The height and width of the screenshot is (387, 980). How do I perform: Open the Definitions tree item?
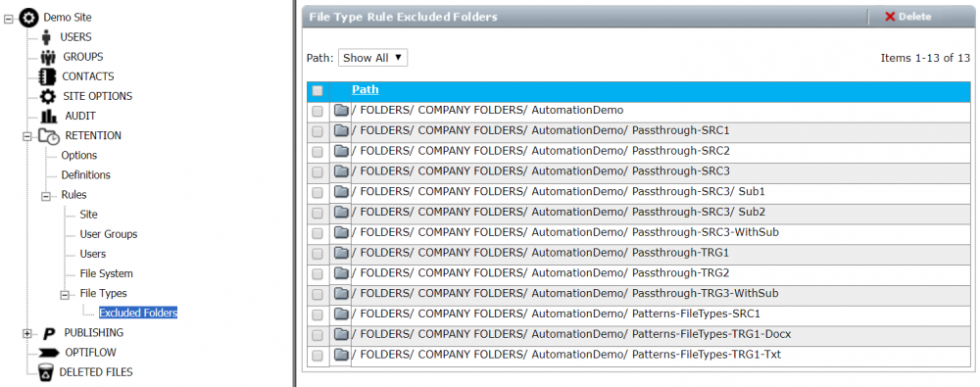point(85,175)
